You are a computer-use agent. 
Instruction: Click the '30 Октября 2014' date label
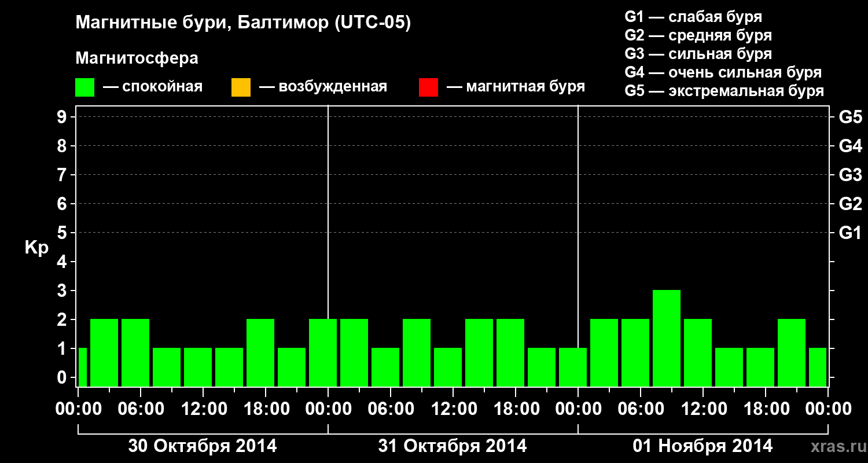click(203, 446)
